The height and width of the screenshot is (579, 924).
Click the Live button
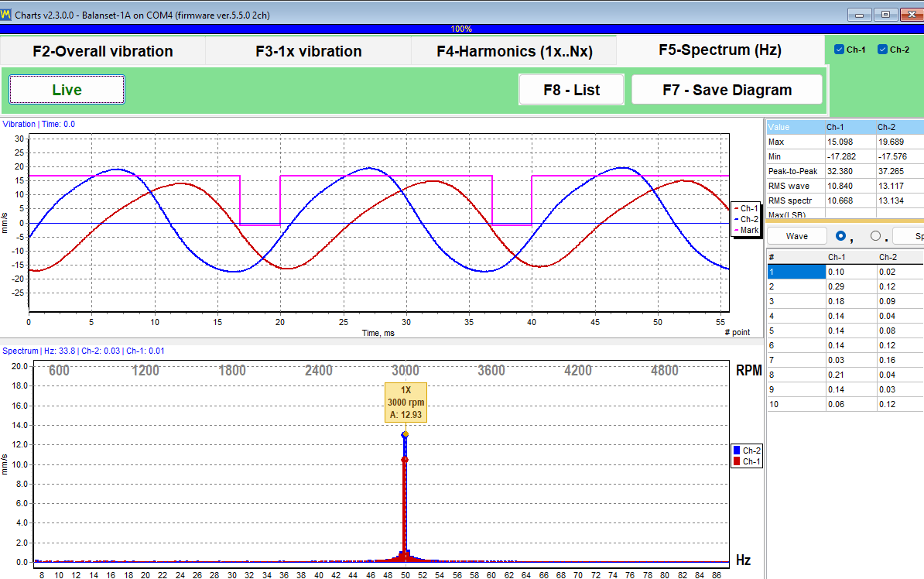coord(67,90)
